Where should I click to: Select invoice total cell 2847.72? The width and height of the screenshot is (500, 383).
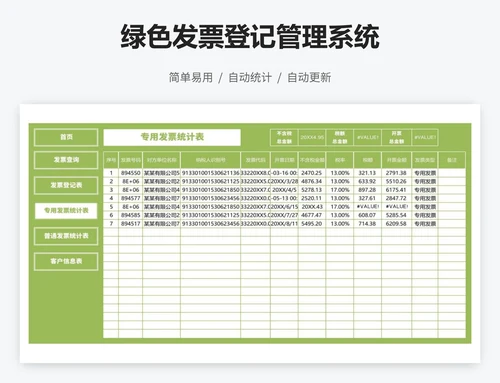coord(396,198)
